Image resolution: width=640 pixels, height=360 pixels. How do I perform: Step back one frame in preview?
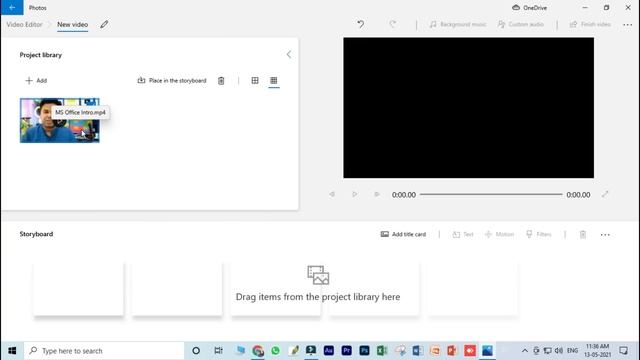332,195
